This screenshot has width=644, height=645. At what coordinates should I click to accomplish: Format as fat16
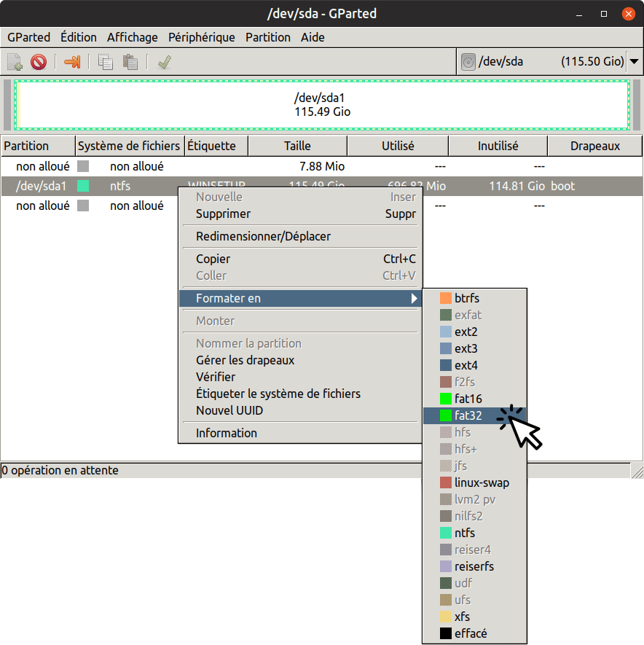tap(475, 399)
